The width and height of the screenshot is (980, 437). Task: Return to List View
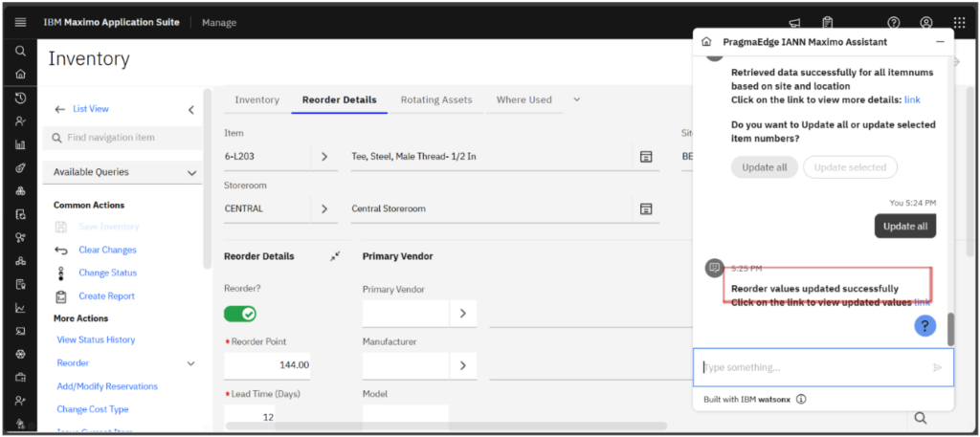tap(91, 109)
